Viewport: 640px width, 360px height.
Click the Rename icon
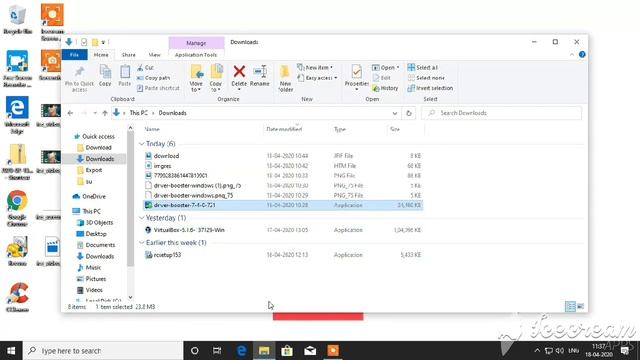(260, 76)
